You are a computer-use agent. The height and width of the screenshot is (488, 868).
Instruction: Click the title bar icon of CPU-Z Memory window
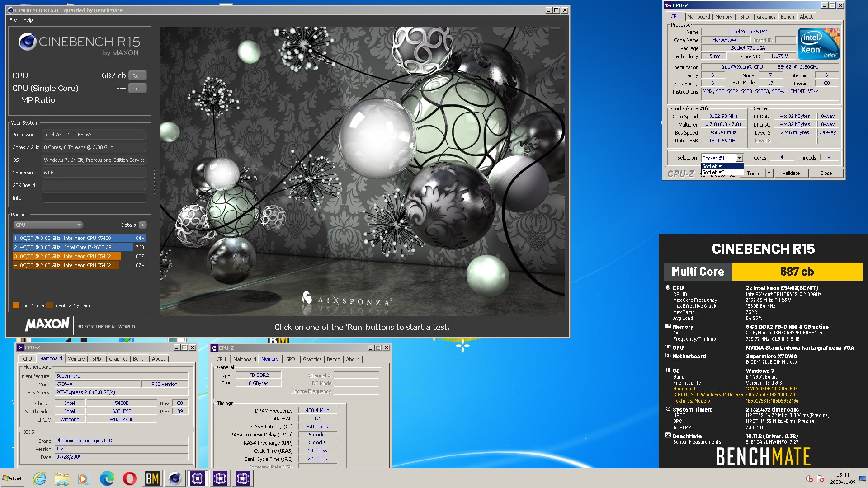click(214, 347)
